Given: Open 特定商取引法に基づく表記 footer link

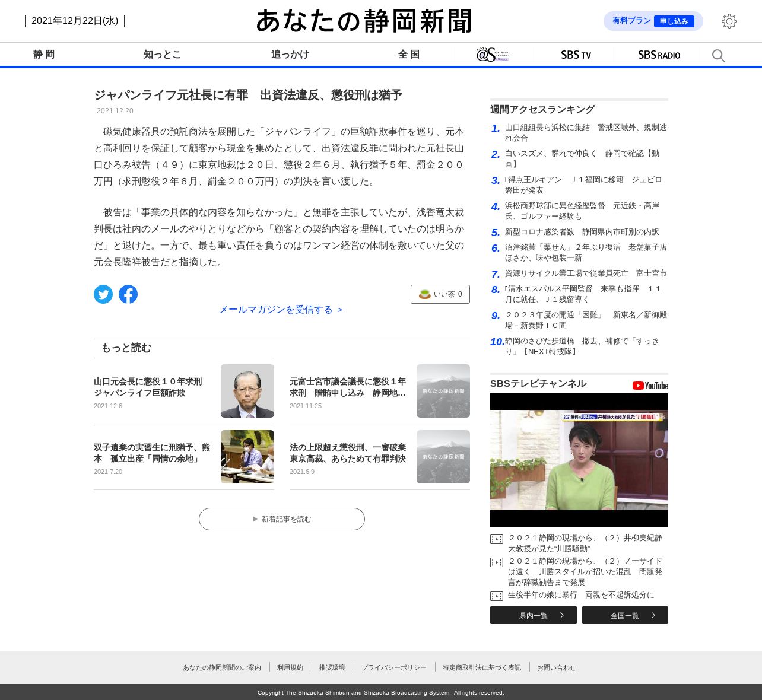Looking at the screenshot, I should [482, 668].
